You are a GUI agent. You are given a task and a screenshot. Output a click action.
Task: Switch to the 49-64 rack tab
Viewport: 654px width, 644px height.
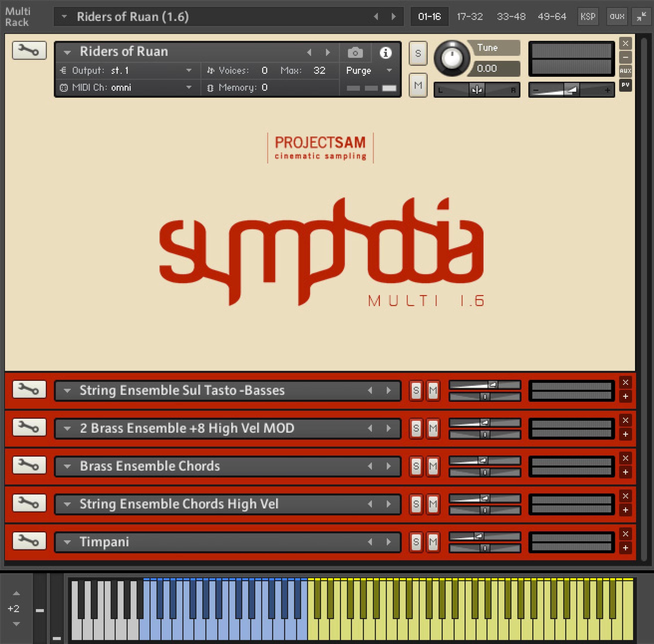pyautogui.click(x=552, y=16)
